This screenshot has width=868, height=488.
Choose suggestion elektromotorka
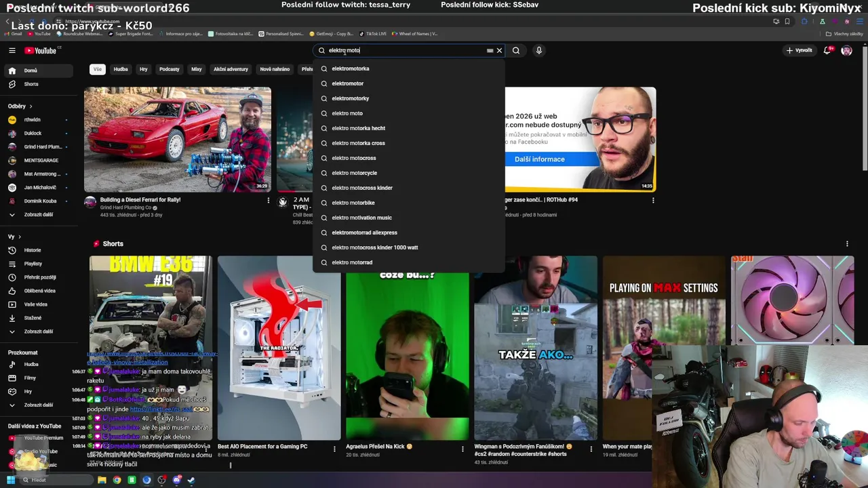click(409, 68)
